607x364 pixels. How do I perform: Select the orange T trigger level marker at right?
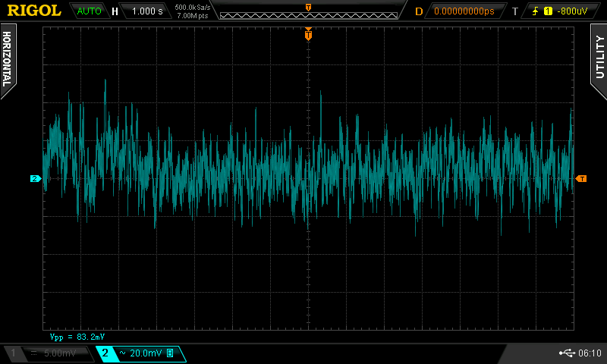[x=581, y=179]
